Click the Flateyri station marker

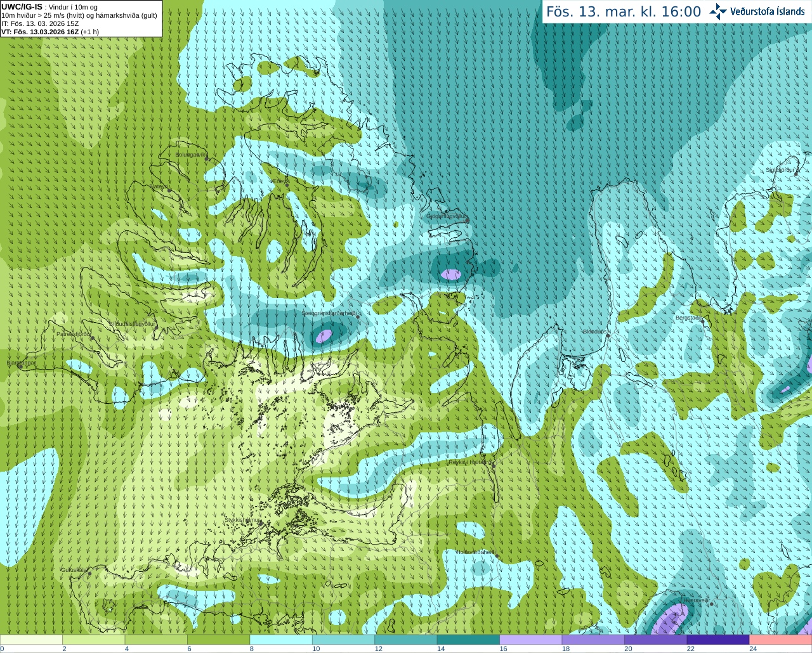(169, 190)
